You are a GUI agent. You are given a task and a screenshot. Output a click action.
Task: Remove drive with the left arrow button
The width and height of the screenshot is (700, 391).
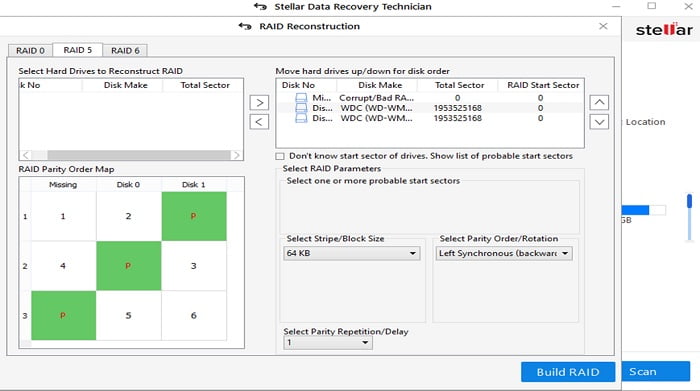tap(259, 121)
